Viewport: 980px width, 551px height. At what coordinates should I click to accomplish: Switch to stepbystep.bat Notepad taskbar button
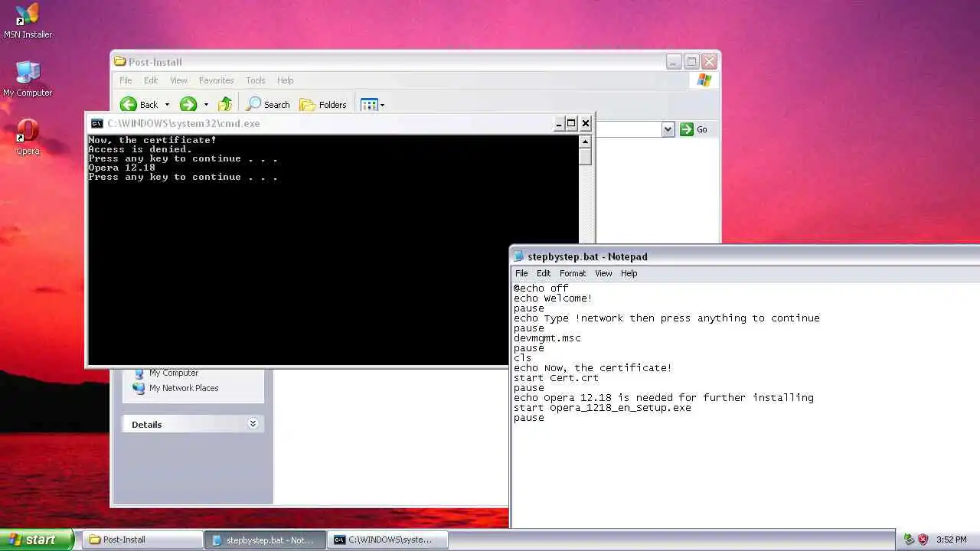click(266, 540)
